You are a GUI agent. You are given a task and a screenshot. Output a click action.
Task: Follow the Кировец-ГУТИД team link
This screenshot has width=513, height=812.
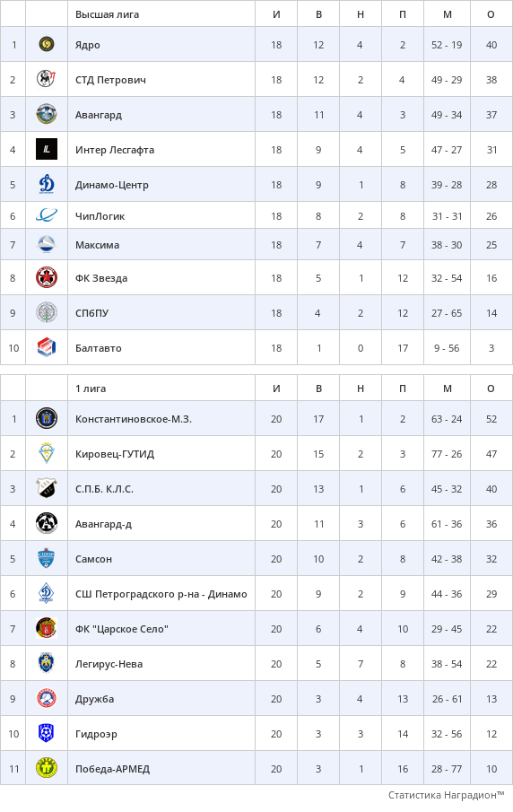[115, 454]
